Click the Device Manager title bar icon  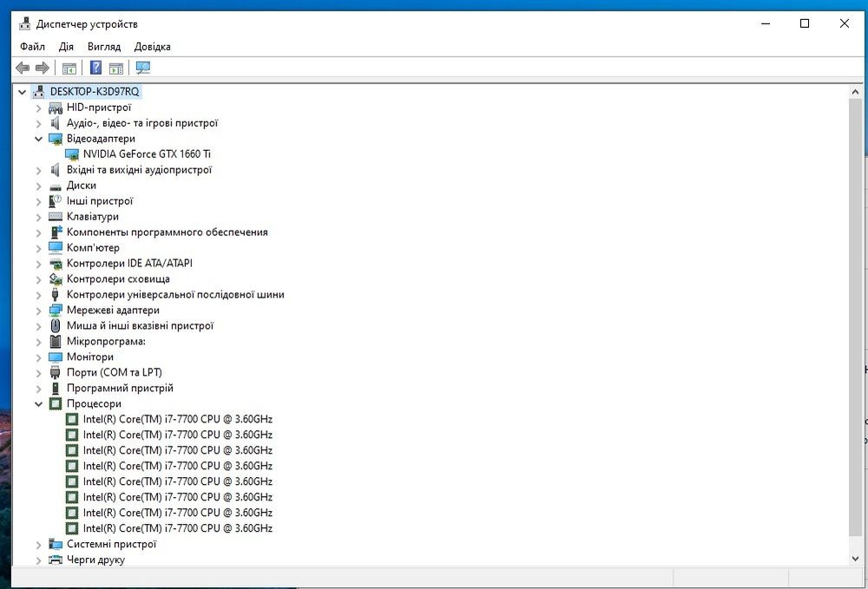pyautogui.click(x=24, y=23)
